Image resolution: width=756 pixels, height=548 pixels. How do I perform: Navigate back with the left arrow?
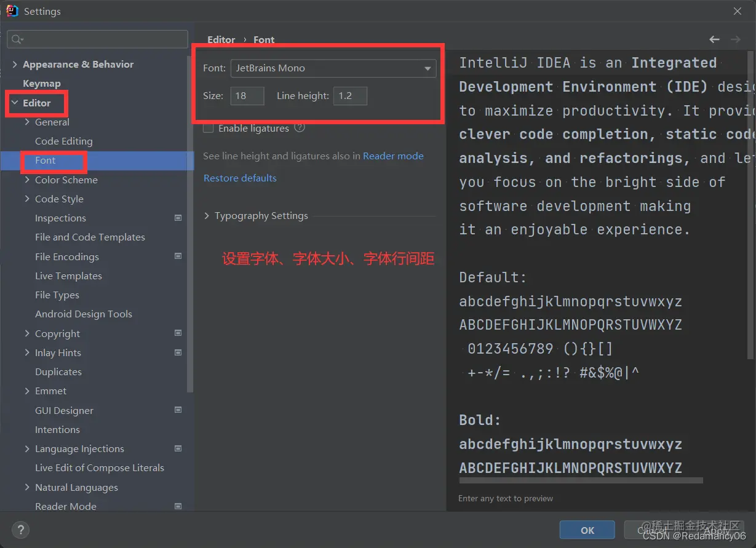point(714,39)
